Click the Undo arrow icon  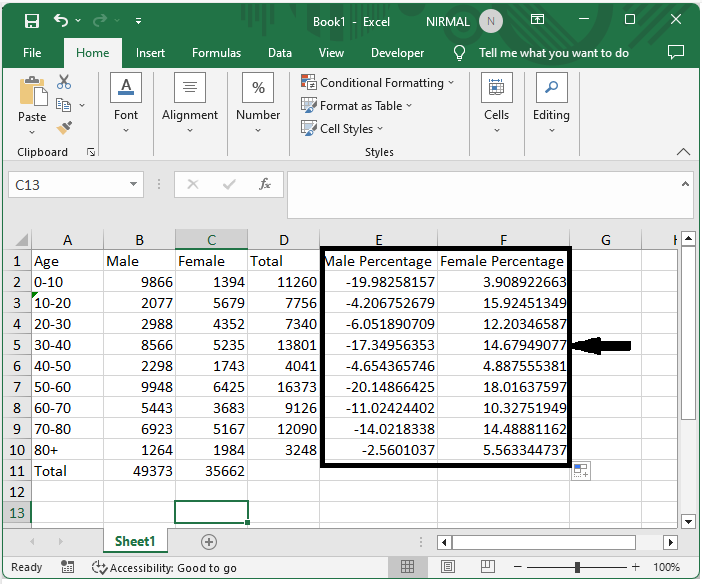tap(62, 21)
